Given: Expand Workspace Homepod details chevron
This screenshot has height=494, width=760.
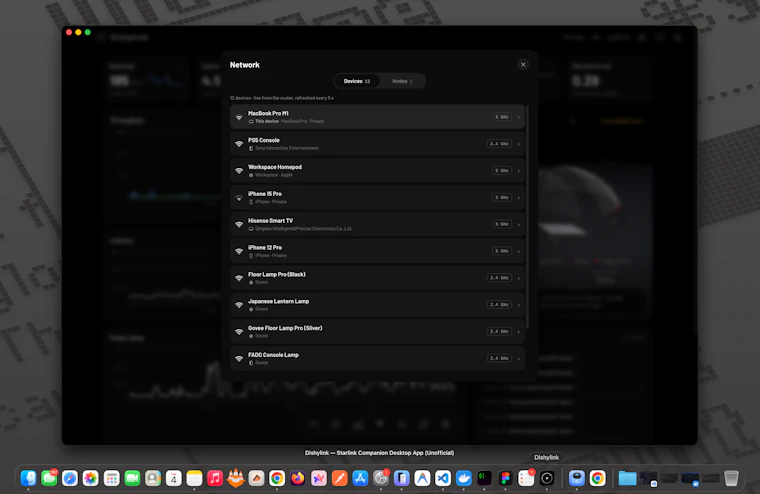Looking at the screenshot, I should click(518, 171).
